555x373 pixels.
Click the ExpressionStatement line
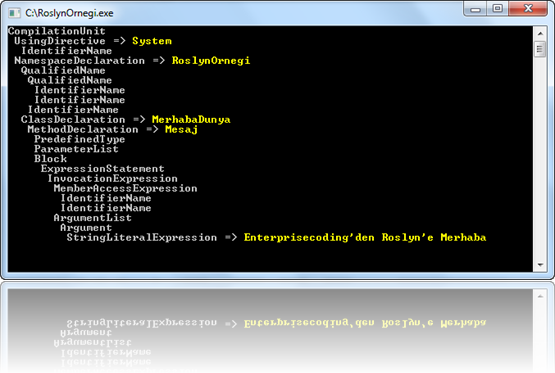[103, 169]
